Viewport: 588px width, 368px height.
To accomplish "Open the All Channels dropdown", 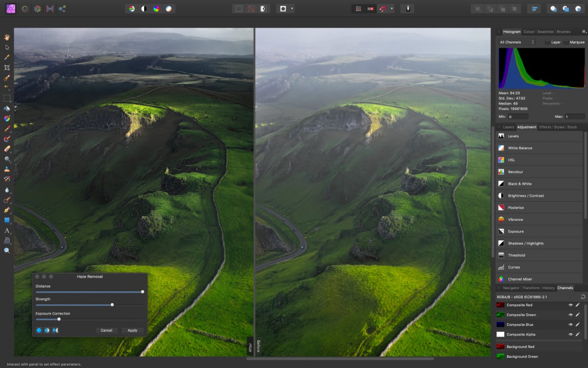I will coord(516,42).
